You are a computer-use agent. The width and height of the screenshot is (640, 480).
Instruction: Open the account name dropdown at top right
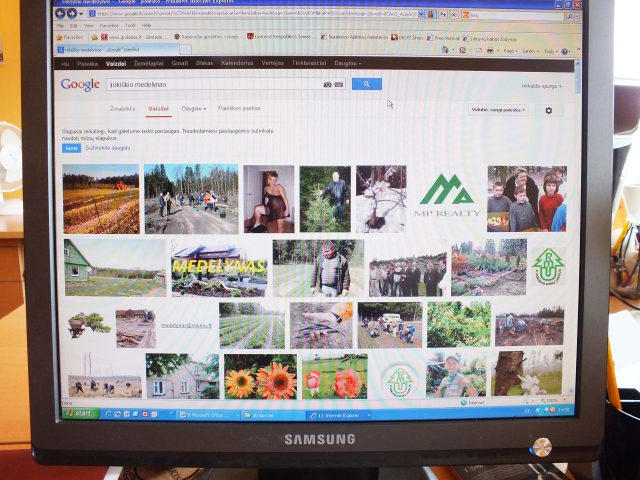(541, 86)
